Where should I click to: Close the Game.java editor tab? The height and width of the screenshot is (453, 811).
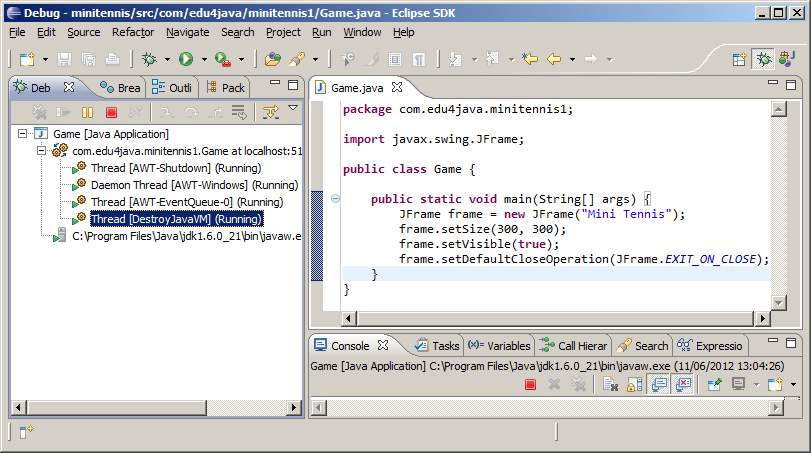pyautogui.click(x=397, y=87)
